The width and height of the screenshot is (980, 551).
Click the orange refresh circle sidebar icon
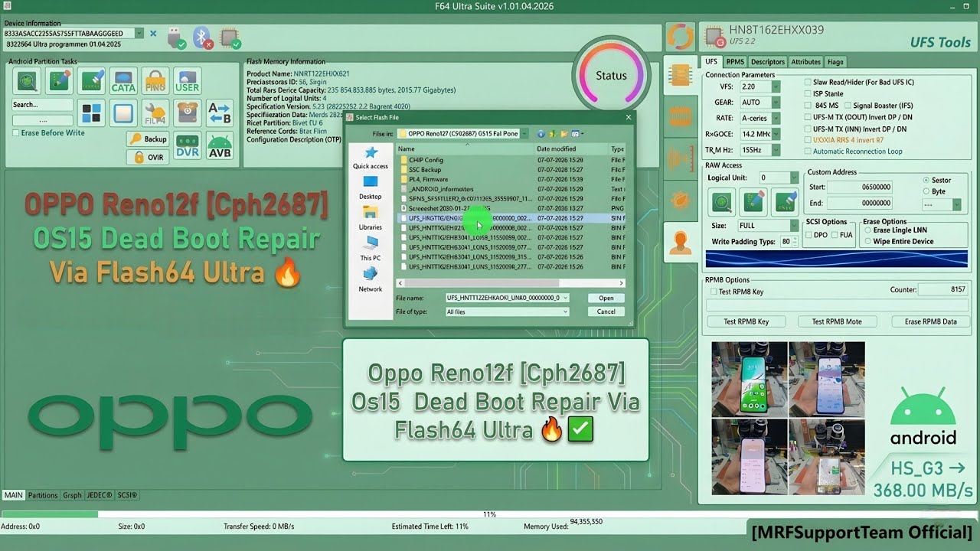tap(679, 36)
